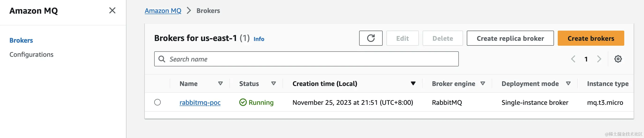Open Configurations in the side navigation

coord(31,55)
